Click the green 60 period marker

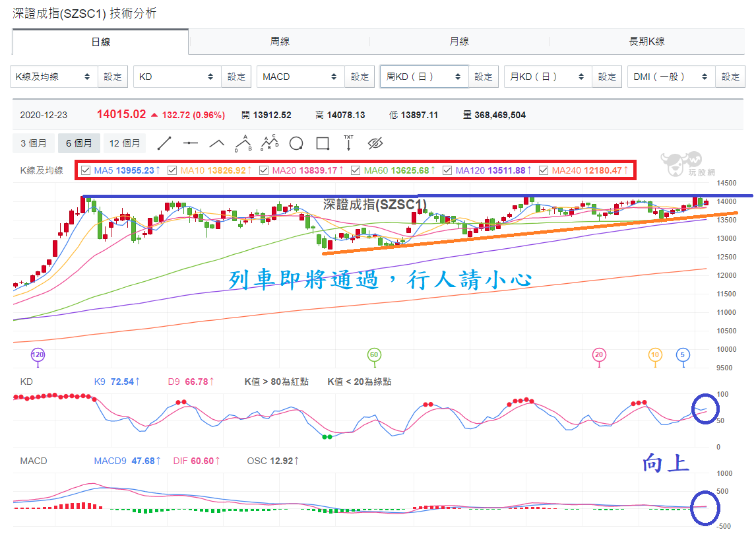[x=374, y=355]
